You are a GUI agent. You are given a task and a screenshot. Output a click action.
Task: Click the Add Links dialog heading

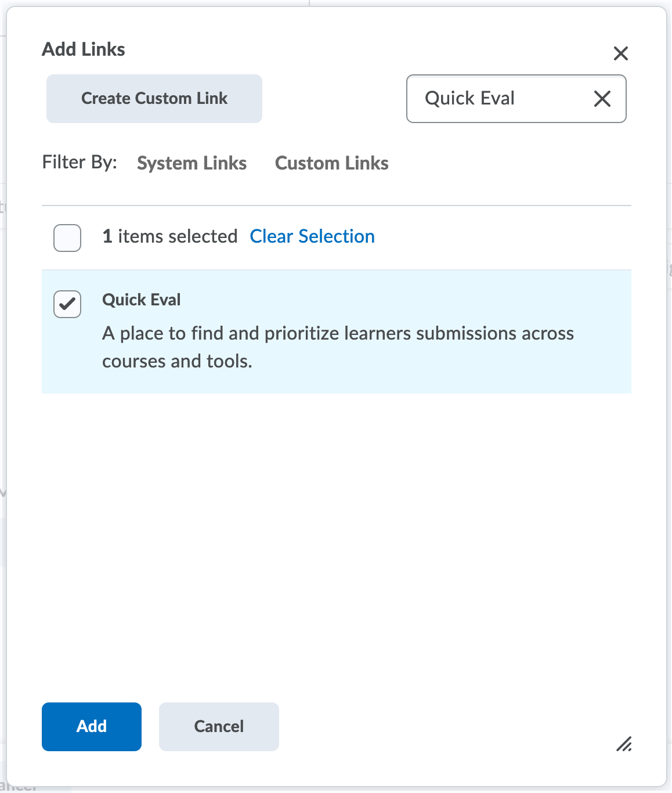(84, 49)
